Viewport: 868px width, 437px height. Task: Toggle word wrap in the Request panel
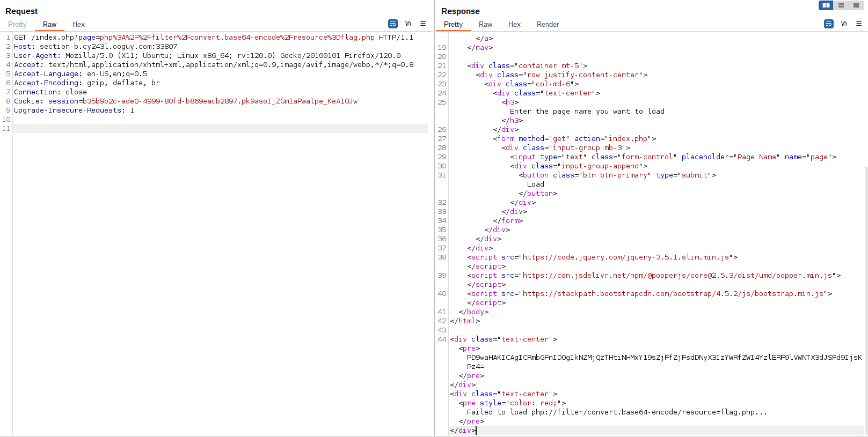click(393, 24)
